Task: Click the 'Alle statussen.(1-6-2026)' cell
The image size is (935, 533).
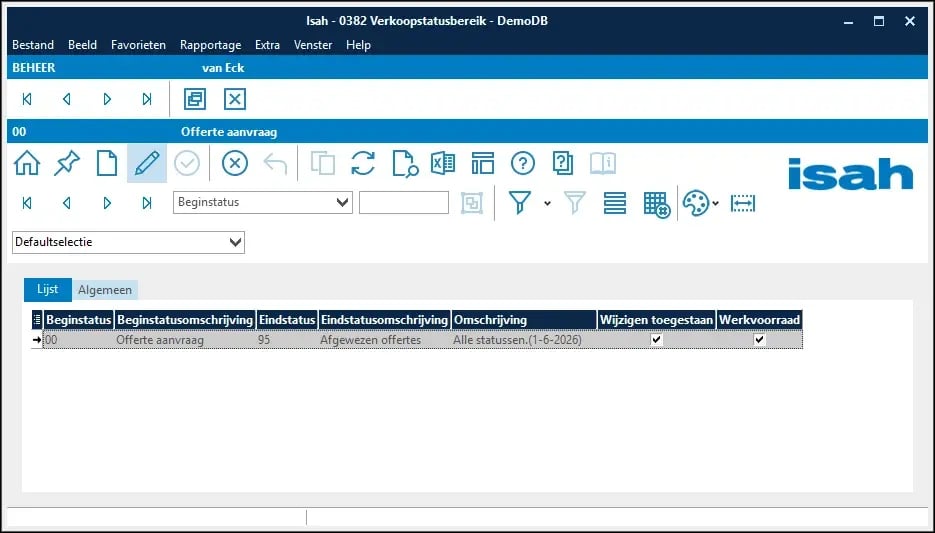Action: point(524,340)
